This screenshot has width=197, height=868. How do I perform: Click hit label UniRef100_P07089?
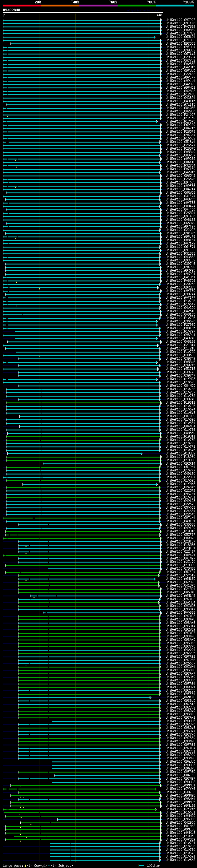(180, 416)
